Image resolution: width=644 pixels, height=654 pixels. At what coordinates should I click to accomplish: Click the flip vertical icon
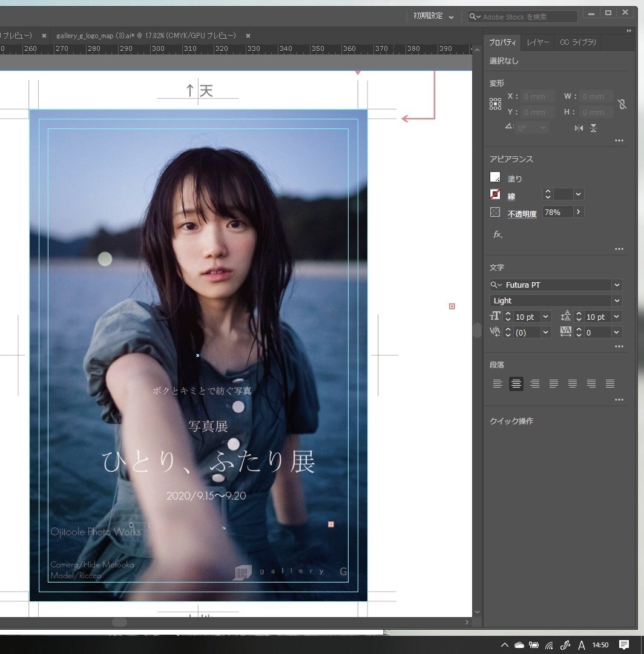click(593, 128)
